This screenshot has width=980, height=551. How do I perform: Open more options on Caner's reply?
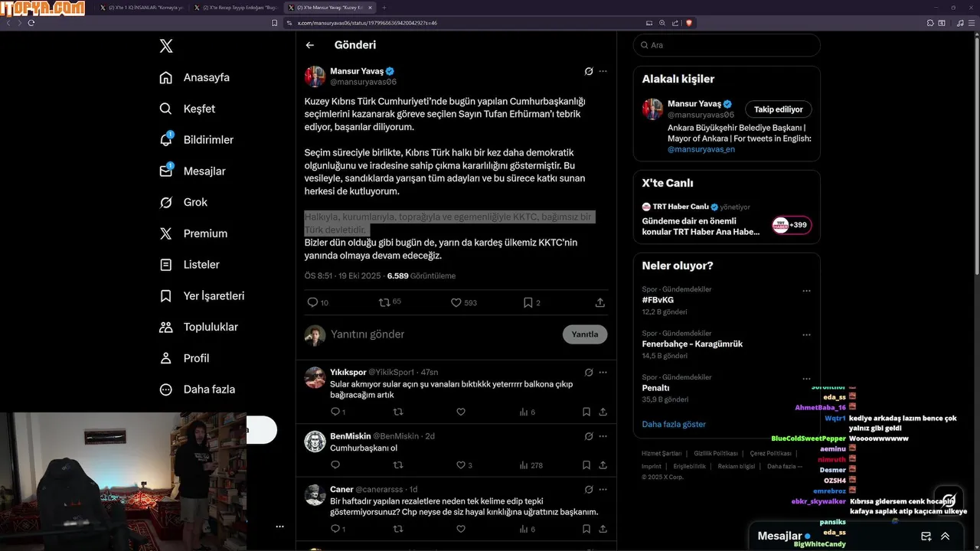click(603, 489)
